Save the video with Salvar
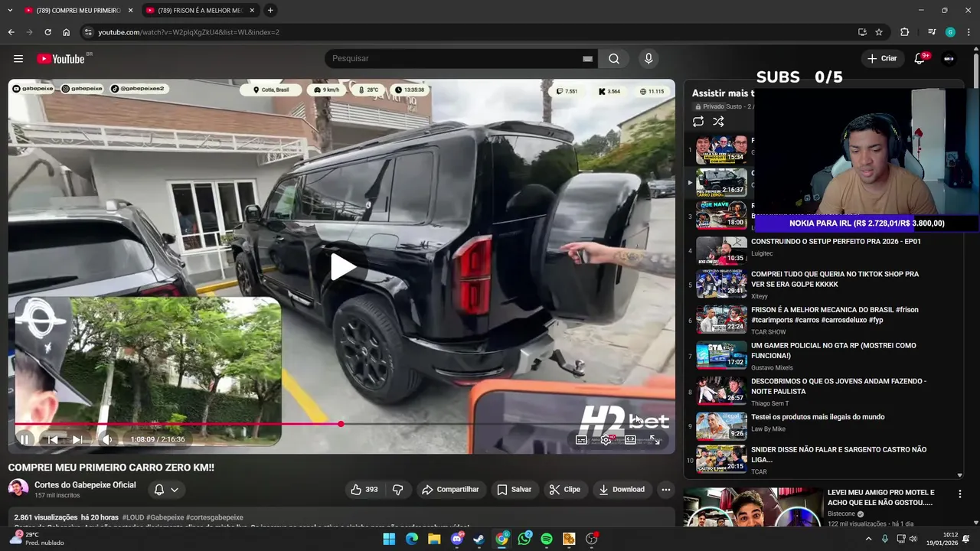980x551 pixels. coord(514,490)
